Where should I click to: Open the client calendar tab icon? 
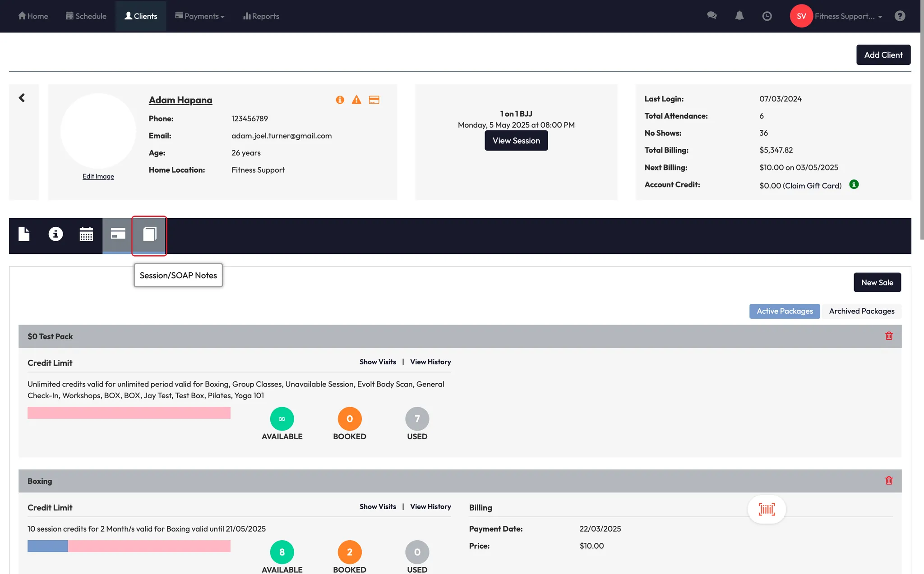click(x=86, y=235)
